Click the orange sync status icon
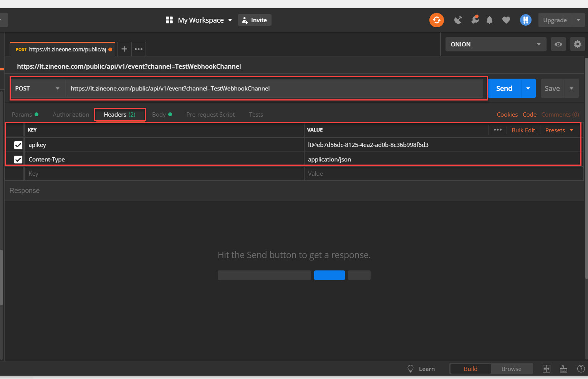 coord(436,20)
